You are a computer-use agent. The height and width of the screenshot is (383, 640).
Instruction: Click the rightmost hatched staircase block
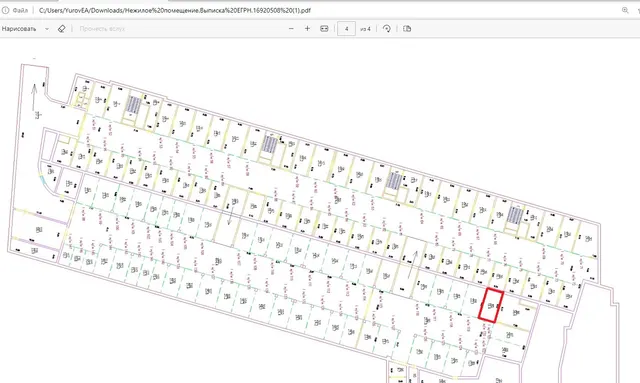tap(514, 215)
